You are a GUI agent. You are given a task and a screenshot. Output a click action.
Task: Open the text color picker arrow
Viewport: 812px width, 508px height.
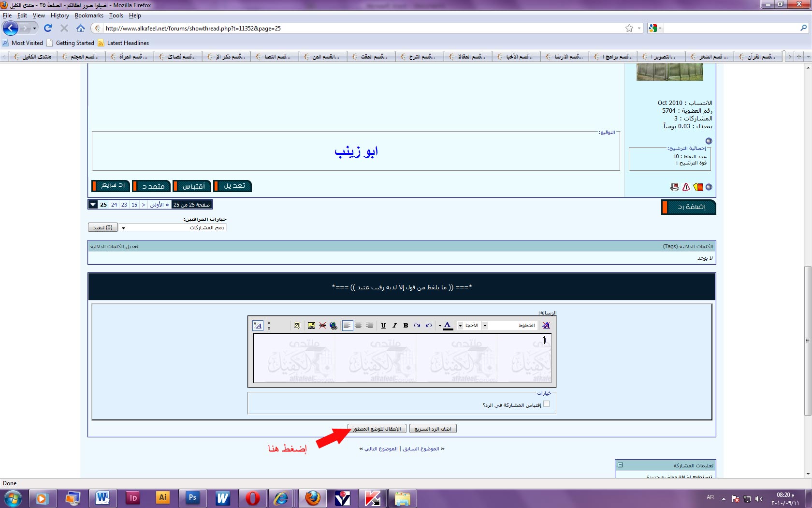pyautogui.click(x=440, y=326)
